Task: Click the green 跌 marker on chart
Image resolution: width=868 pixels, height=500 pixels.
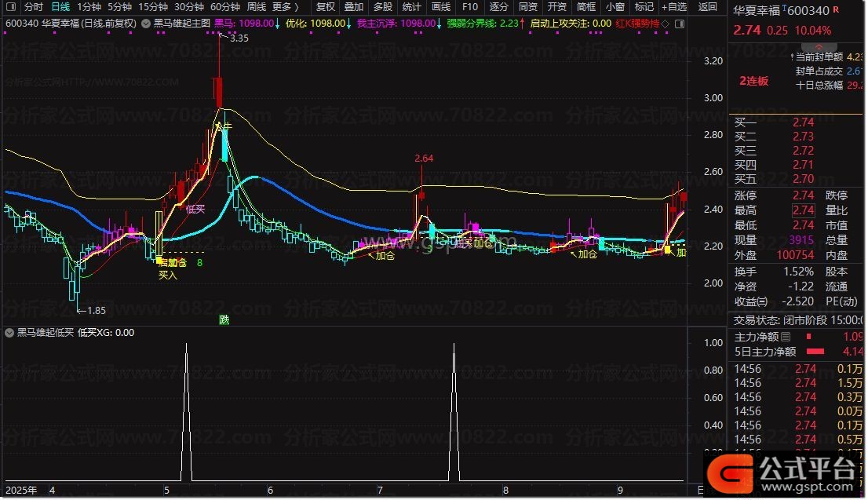Action: click(224, 319)
